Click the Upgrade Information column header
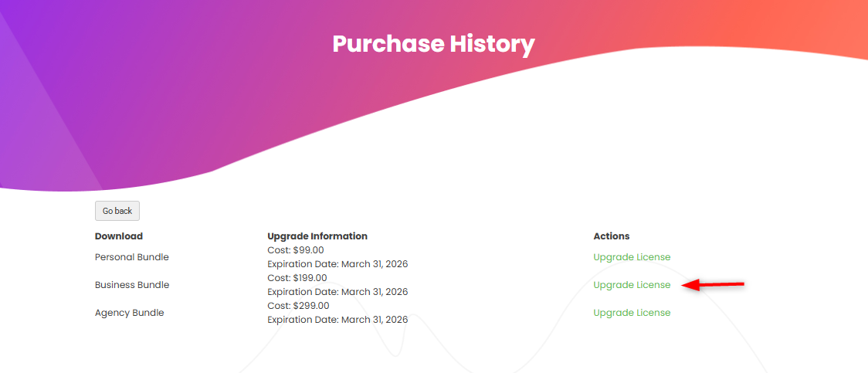The width and height of the screenshot is (868, 373). point(317,236)
